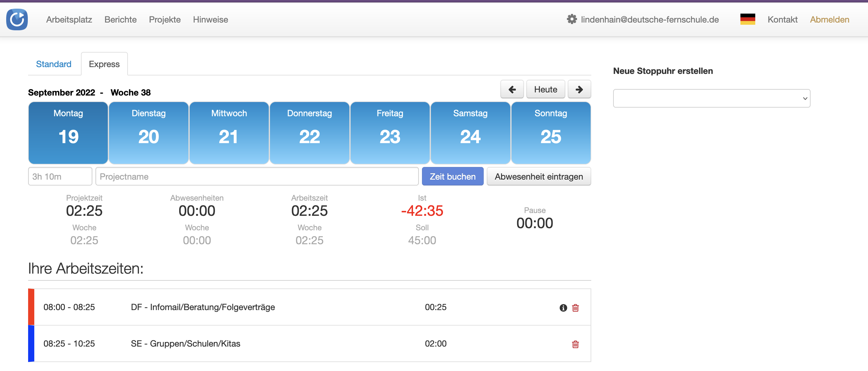Screen dimensions: 868x371
Task: Delete the 08:00 - 08:25 entry
Action: (x=575, y=308)
